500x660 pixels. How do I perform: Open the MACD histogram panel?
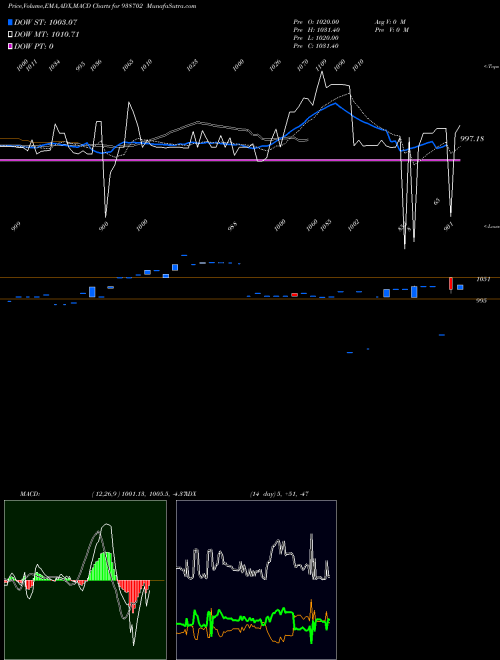85,580
